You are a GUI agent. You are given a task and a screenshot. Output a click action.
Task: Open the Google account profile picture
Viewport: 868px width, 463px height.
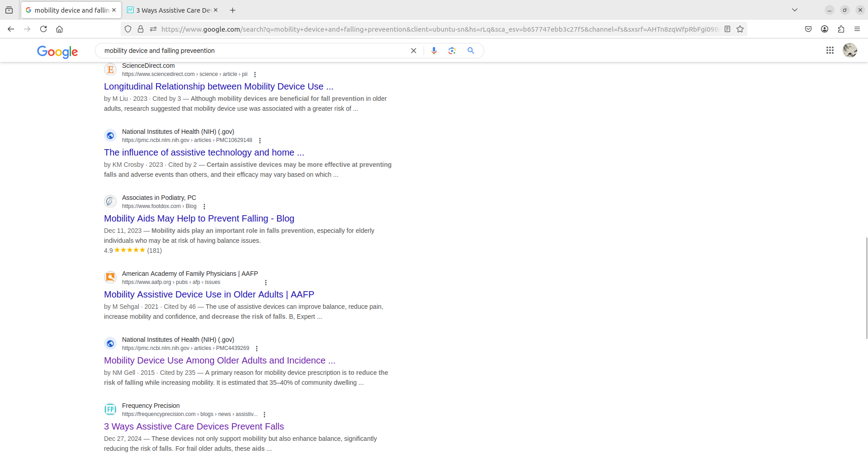850,50
